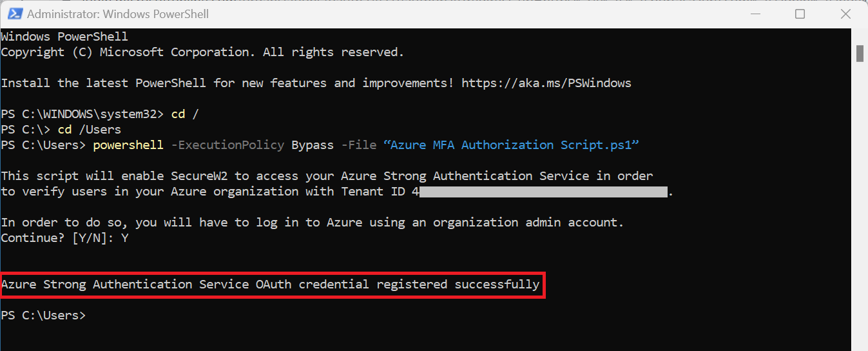
Task: Click the highlighted 'registered successfully' message
Action: [x=271, y=285]
